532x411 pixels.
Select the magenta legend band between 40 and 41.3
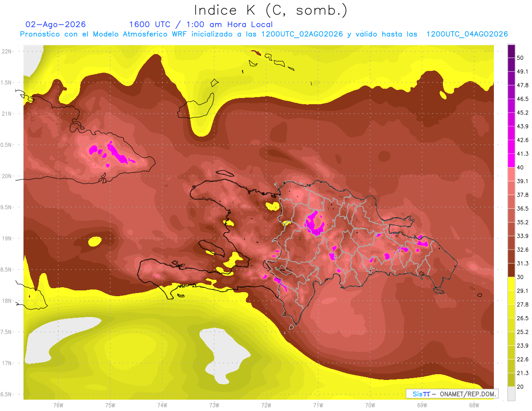tap(511, 160)
